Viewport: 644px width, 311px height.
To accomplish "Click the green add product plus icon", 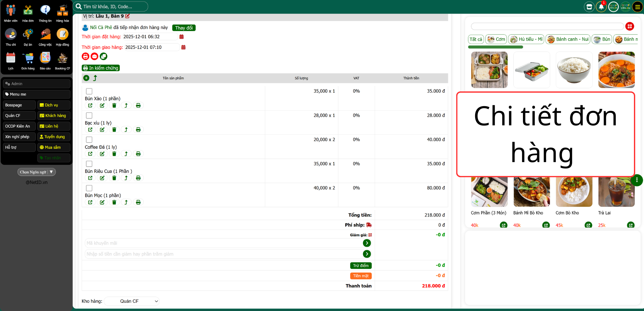I will (x=86, y=78).
